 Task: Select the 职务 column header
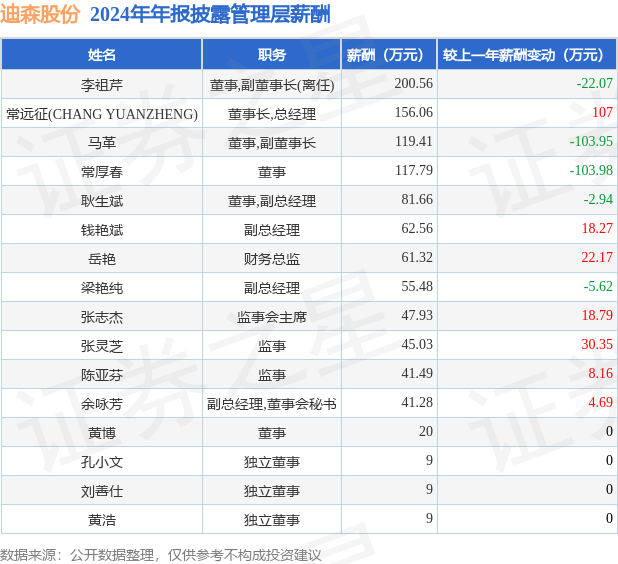pos(272,54)
